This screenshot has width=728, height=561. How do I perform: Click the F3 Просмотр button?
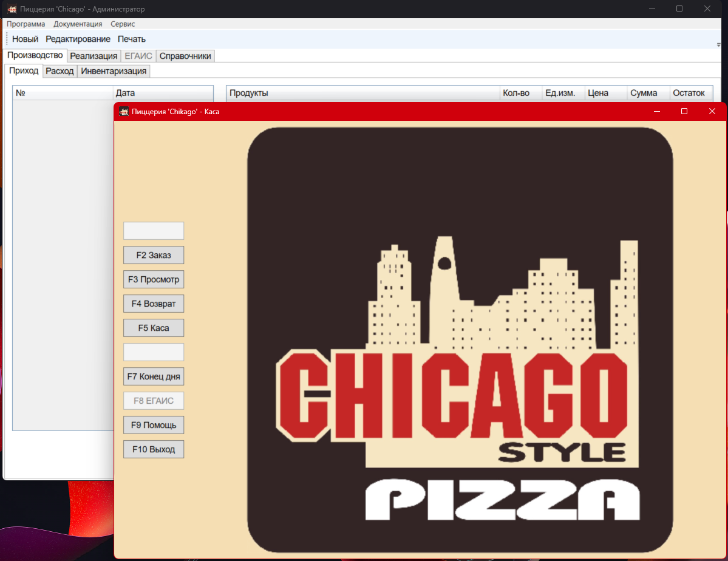[154, 279]
